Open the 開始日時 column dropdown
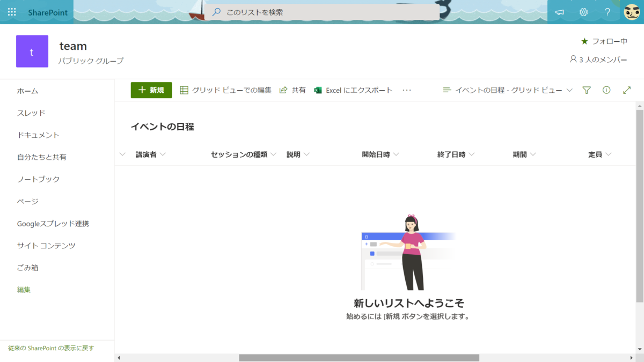The width and height of the screenshot is (644, 362). pyautogui.click(x=380, y=154)
